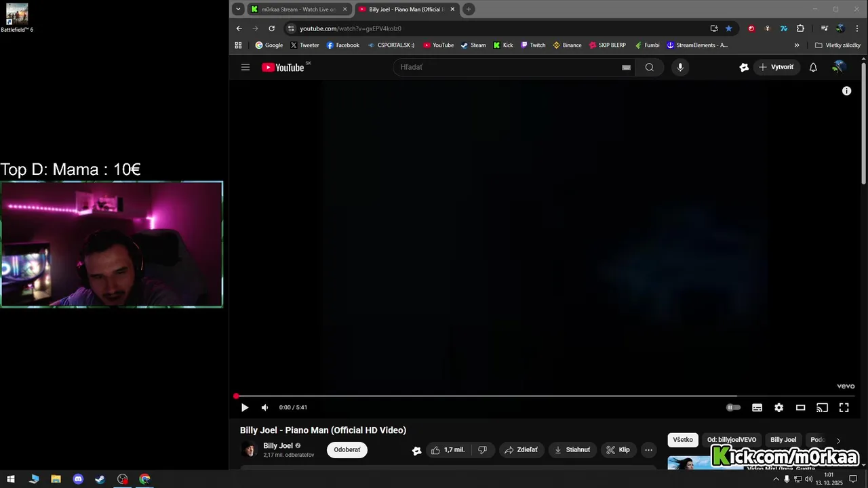The height and width of the screenshot is (488, 868).
Task: Open the Binance bookmark
Action: tap(567, 45)
